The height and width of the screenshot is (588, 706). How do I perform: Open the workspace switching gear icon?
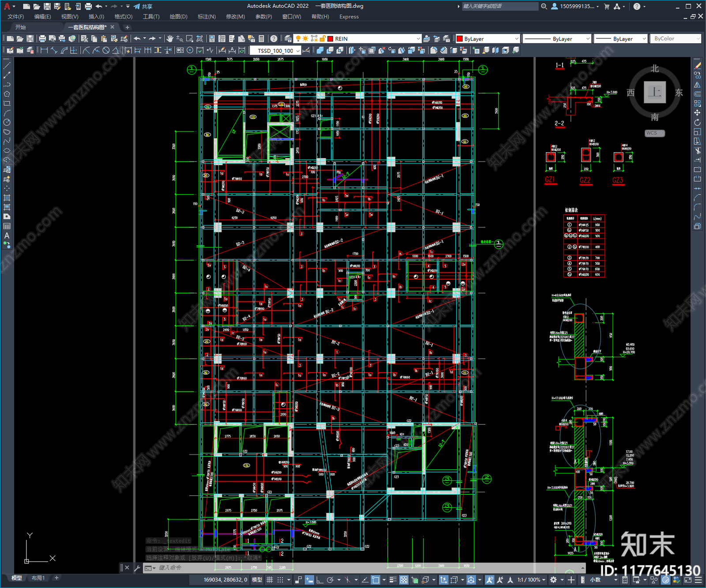553,580
